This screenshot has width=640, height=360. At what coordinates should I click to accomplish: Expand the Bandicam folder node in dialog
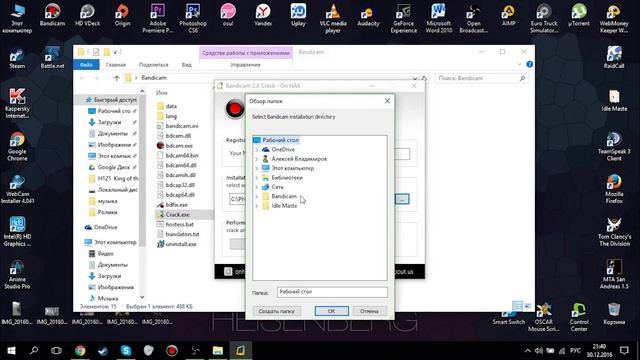pos(256,197)
